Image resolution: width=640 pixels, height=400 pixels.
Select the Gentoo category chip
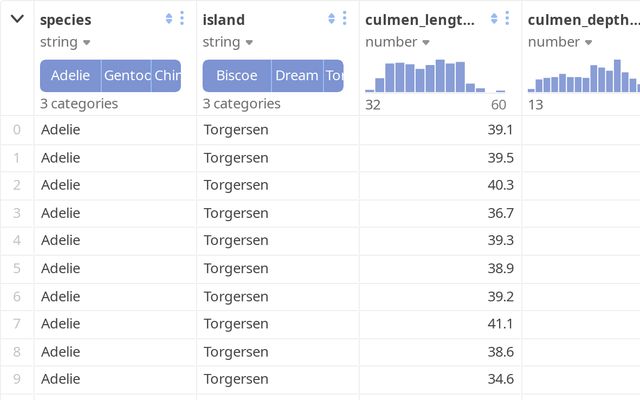(x=127, y=76)
